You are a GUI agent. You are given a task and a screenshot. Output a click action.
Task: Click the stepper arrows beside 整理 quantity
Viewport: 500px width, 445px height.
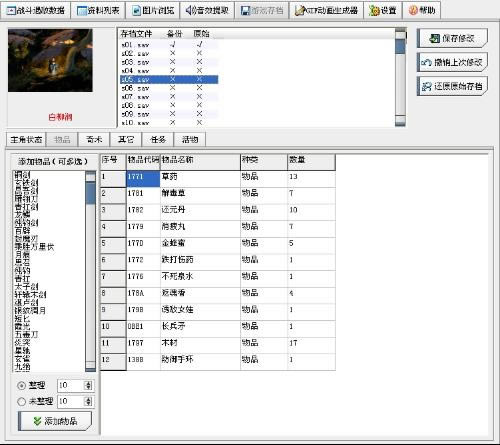[88, 386]
